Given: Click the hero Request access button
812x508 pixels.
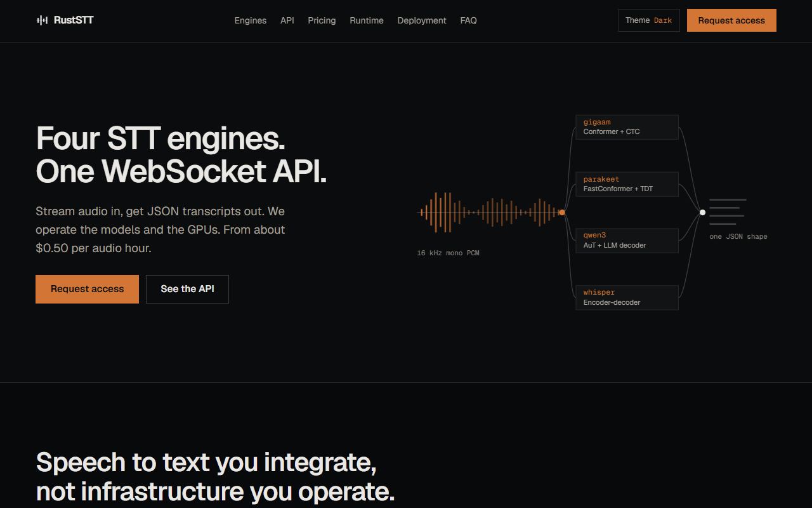Looking at the screenshot, I should (x=87, y=289).
